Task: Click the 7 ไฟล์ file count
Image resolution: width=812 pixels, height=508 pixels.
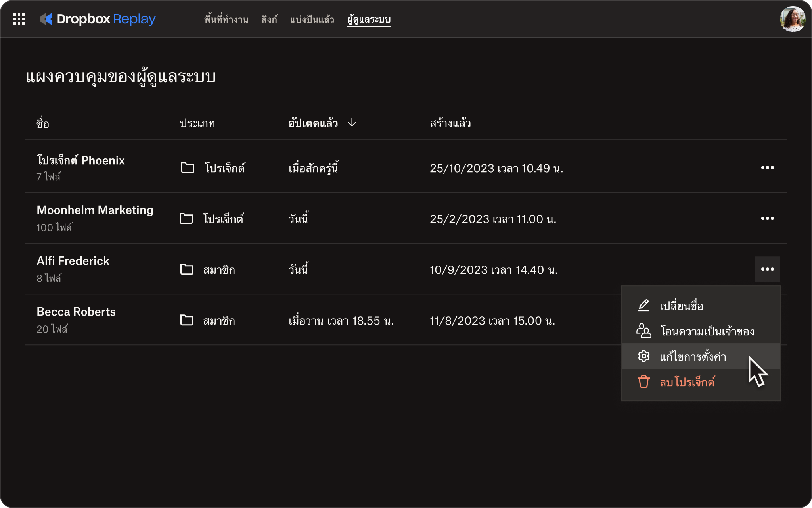Action: 48,177
